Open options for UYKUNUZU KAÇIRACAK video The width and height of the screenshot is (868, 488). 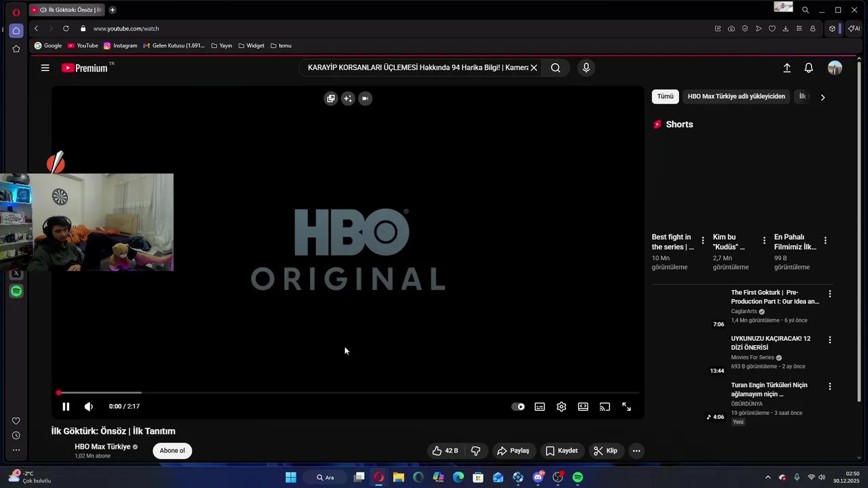(829, 340)
